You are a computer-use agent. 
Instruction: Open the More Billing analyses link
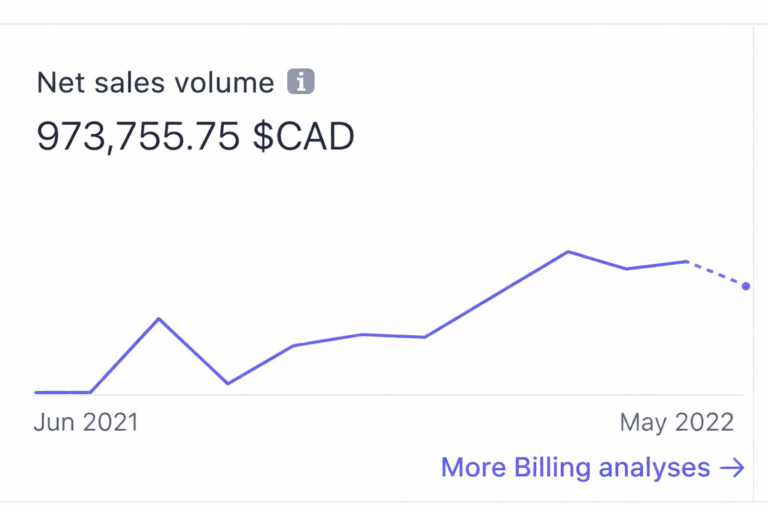pyautogui.click(x=576, y=468)
